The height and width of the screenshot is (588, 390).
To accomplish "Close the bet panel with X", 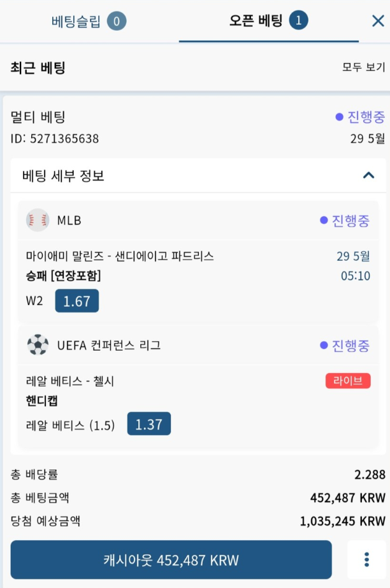I will (378, 21).
